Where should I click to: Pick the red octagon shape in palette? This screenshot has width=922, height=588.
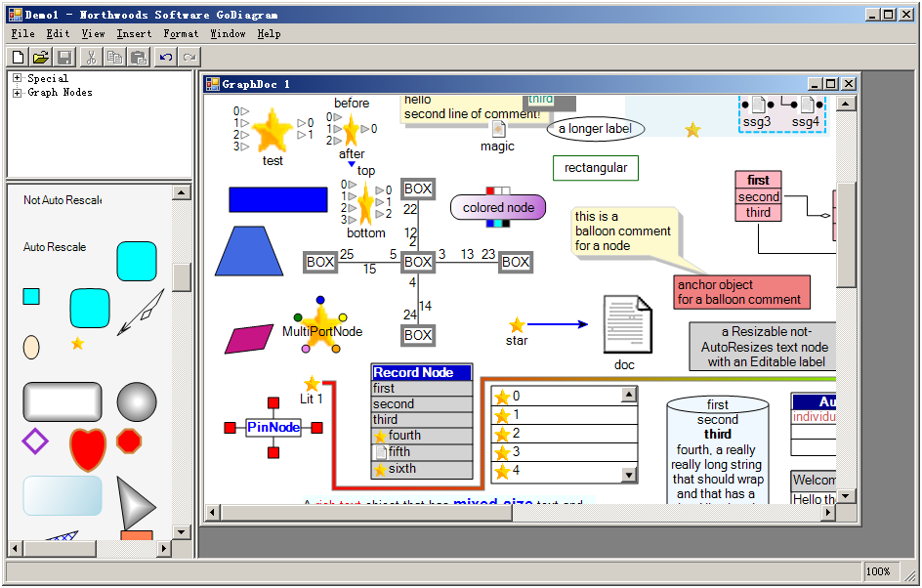129,441
